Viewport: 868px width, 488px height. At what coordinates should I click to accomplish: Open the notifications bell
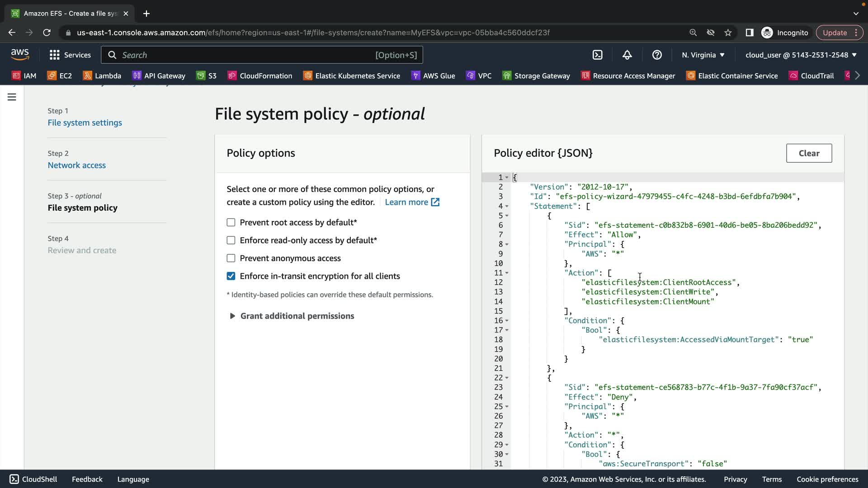pos(627,55)
